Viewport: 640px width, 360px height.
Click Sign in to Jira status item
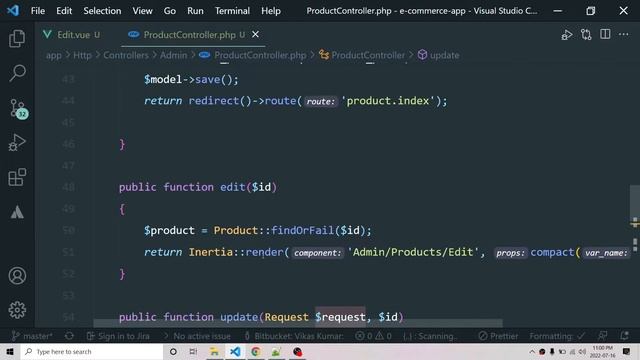[x=118, y=336]
